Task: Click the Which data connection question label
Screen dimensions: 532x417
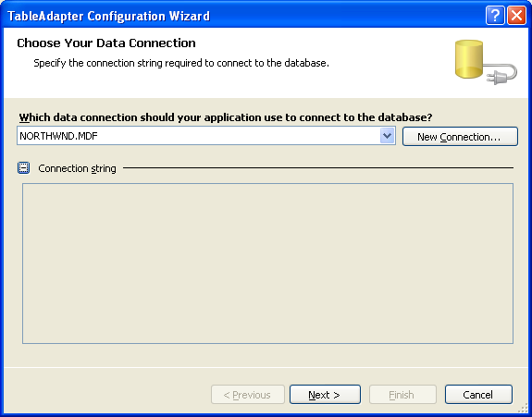Action: click(x=226, y=117)
